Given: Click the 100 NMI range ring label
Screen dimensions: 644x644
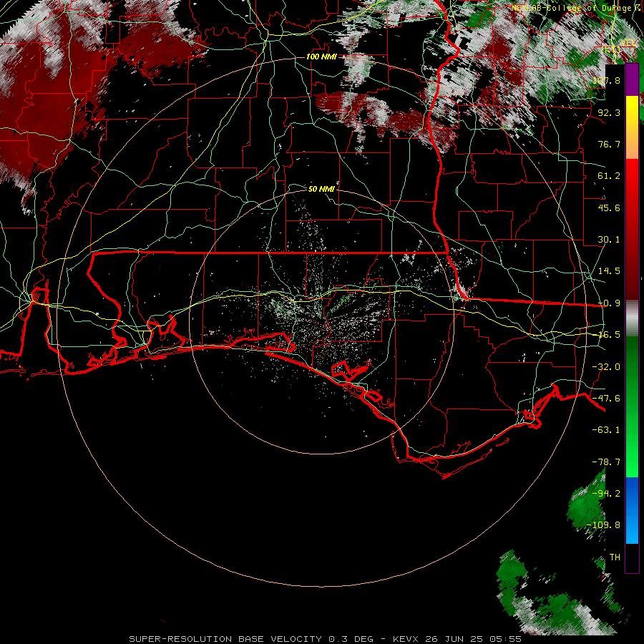Looking at the screenshot, I should [321, 57].
